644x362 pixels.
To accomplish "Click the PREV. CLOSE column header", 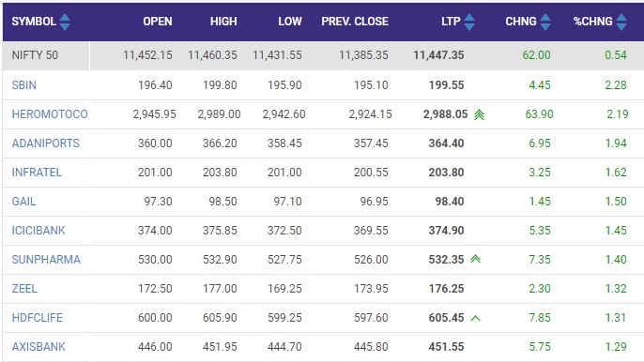I will (355, 22).
